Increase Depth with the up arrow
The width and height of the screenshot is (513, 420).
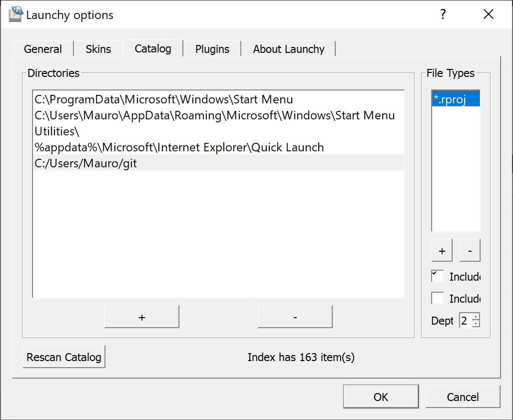point(476,317)
